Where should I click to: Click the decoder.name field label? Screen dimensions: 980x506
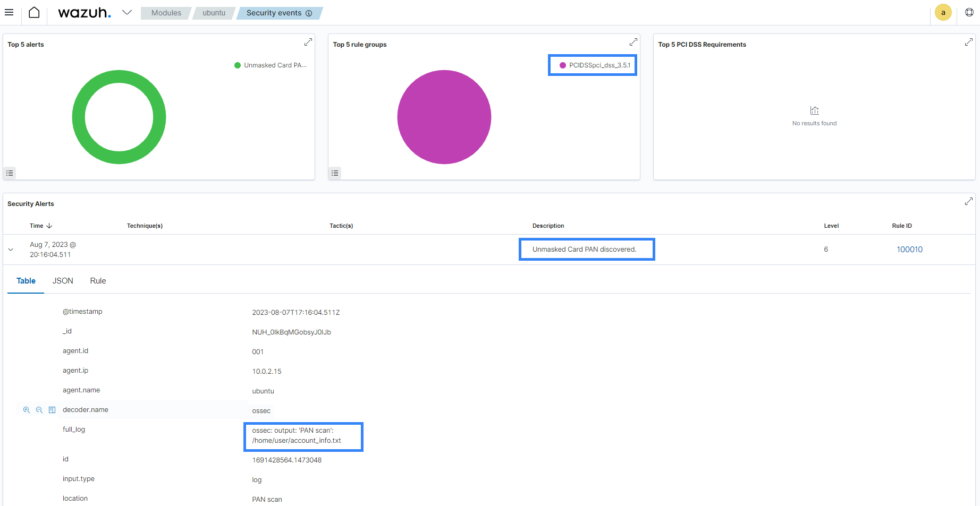tap(86, 410)
